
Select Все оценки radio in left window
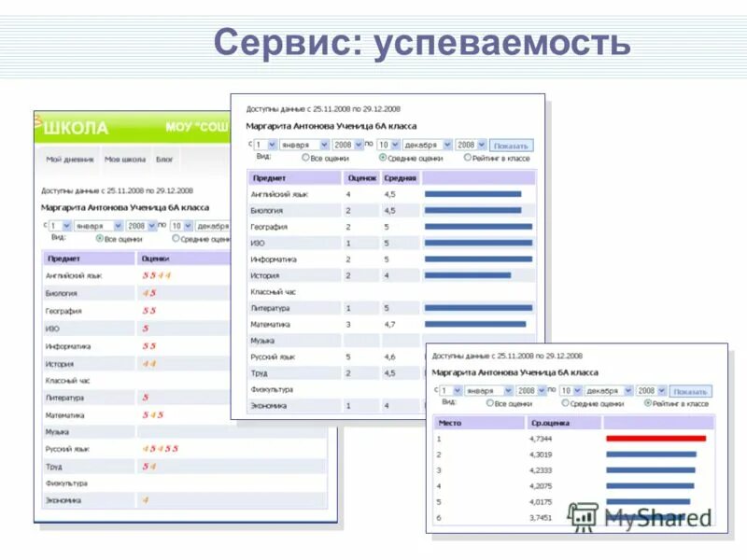coord(100,238)
